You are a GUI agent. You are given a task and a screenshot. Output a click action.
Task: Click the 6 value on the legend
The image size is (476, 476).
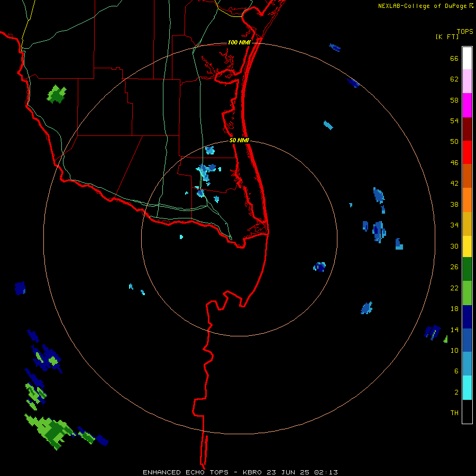point(456,371)
